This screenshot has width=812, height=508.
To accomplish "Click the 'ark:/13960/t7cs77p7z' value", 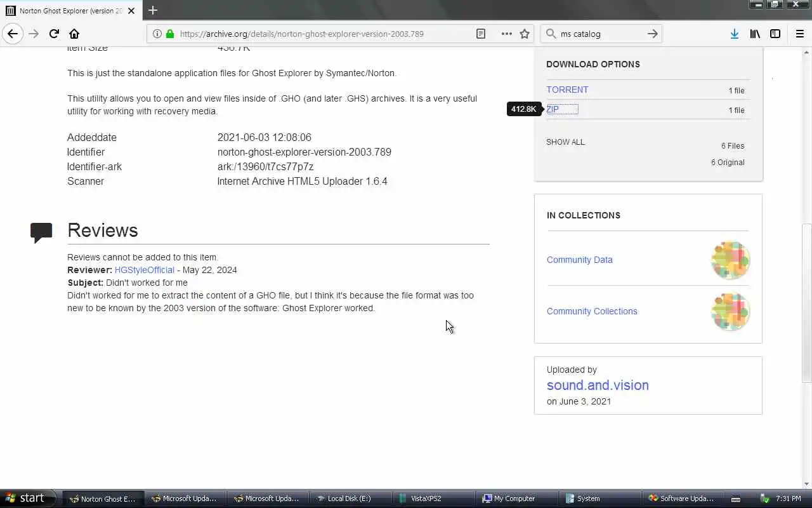I will click(x=265, y=166).
